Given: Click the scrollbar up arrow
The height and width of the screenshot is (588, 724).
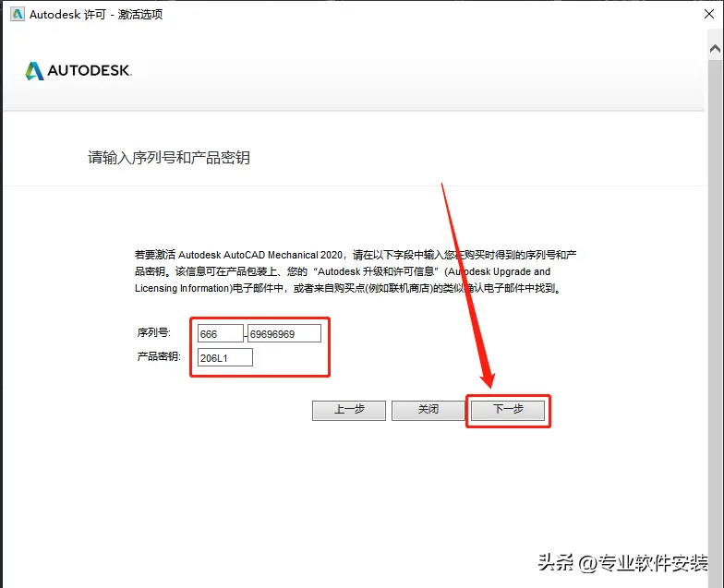Looking at the screenshot, I should (x=715, y=48).
